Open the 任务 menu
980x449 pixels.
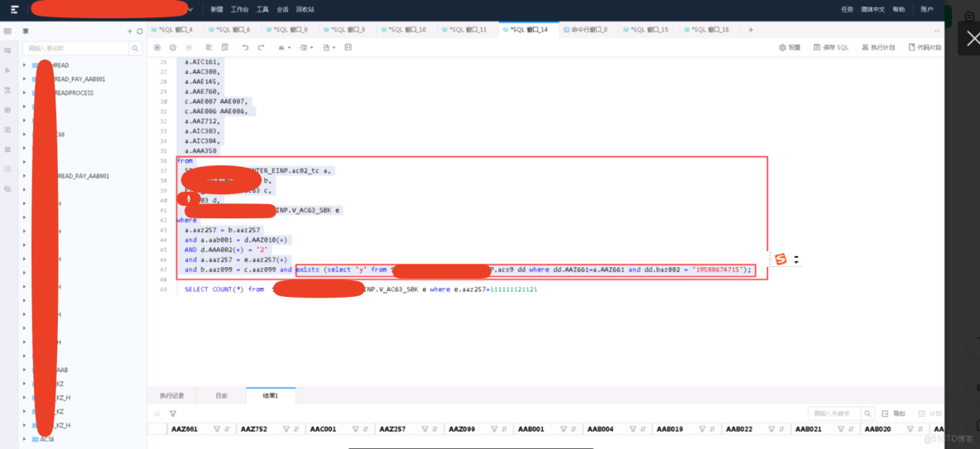[847, 9]
